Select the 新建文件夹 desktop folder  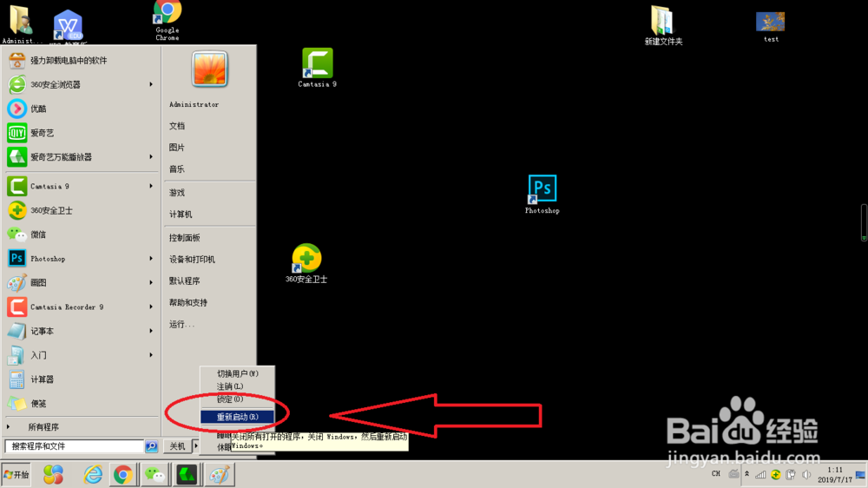663,26
